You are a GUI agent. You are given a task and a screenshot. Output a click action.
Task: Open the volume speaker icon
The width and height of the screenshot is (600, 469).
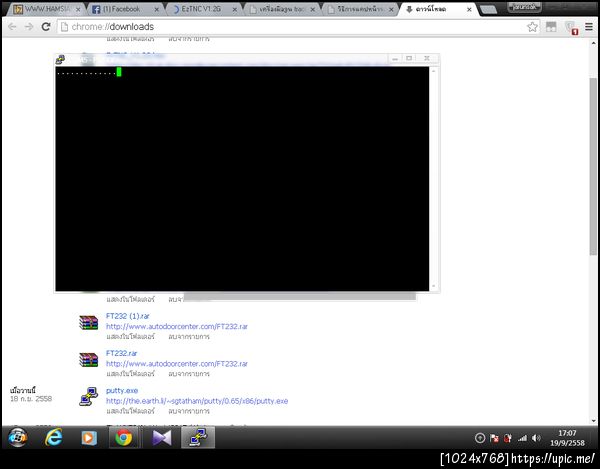pos(536,438)
